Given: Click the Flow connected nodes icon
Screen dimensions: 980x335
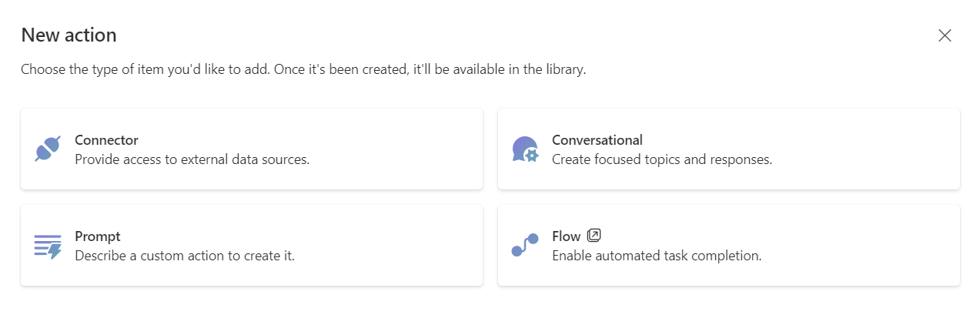Looking at the screenshot, I should [525, 246].
